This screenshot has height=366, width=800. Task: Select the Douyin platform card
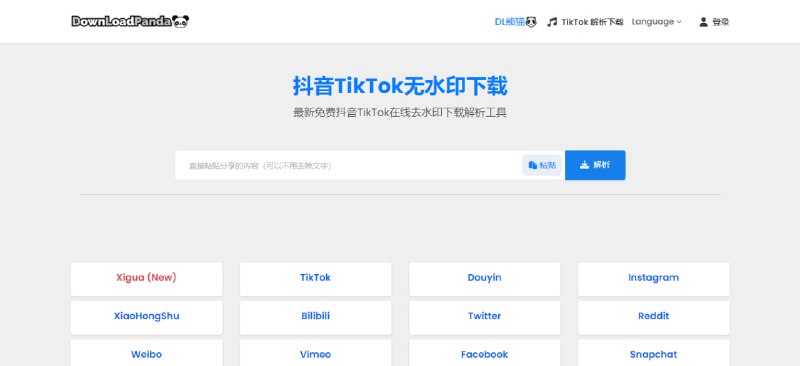[x=485, y=279]
